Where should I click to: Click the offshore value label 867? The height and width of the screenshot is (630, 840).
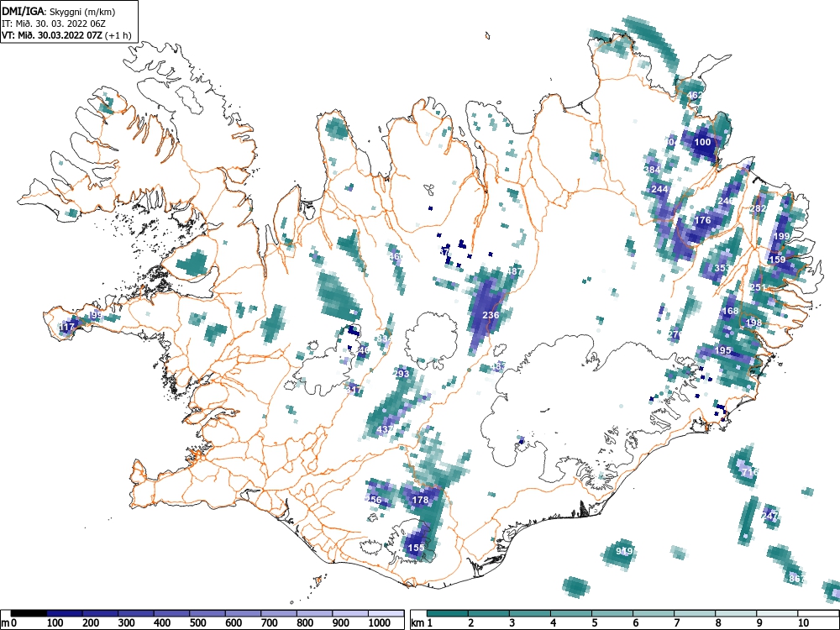pyautogui.click(x=796, y=579)
